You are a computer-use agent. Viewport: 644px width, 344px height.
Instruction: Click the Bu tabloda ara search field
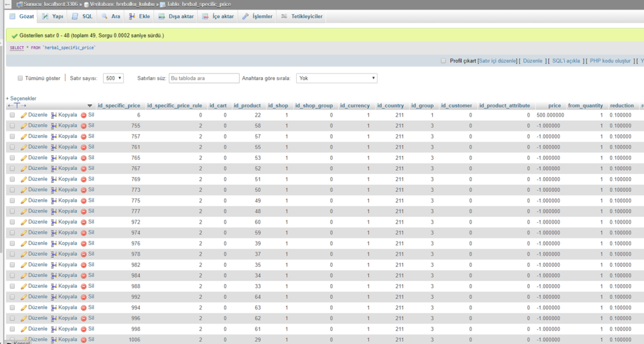click(204, 78)
